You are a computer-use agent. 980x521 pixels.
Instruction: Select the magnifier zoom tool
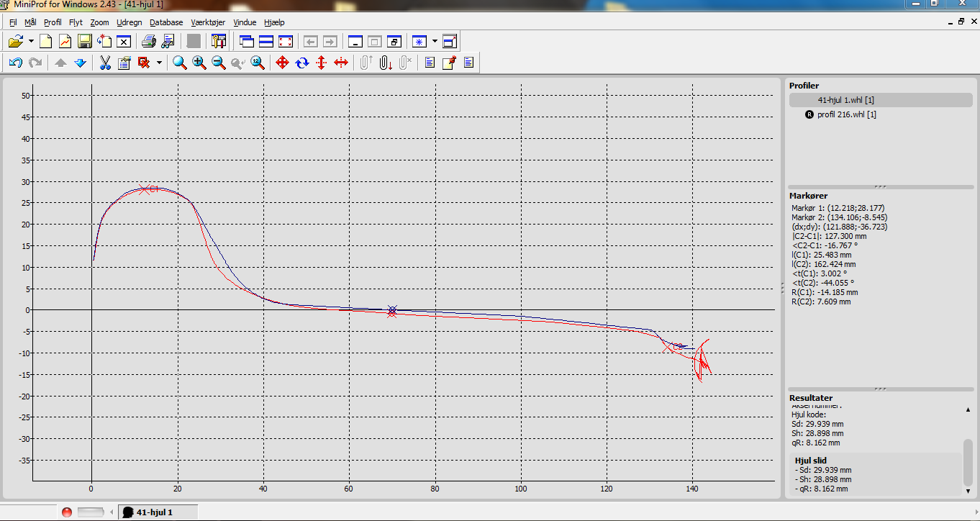coord(180,63)
